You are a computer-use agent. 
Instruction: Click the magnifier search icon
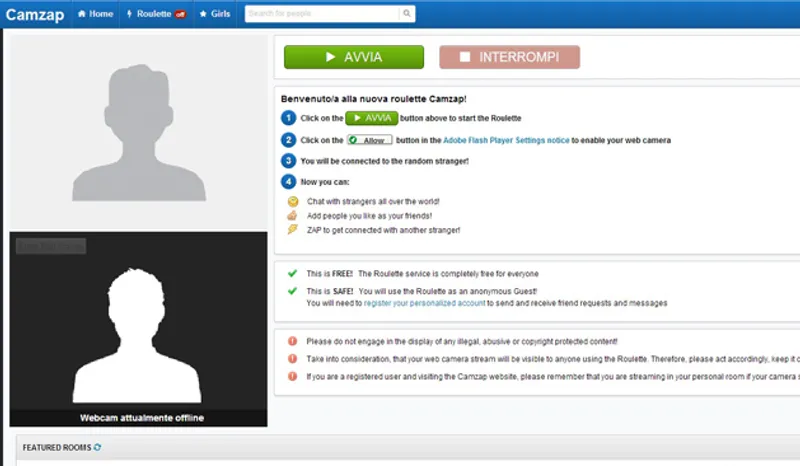click(407, 14)
